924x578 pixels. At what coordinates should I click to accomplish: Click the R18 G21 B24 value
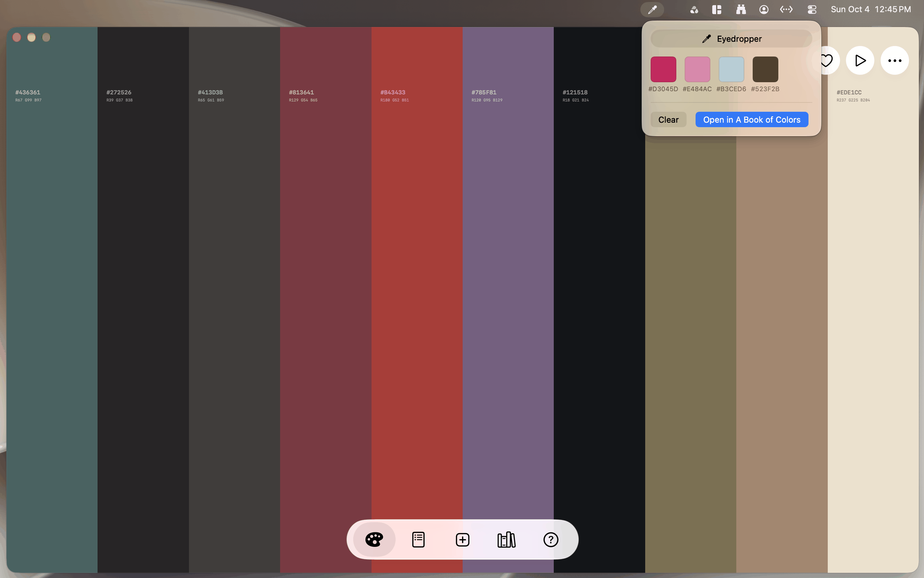575,100
